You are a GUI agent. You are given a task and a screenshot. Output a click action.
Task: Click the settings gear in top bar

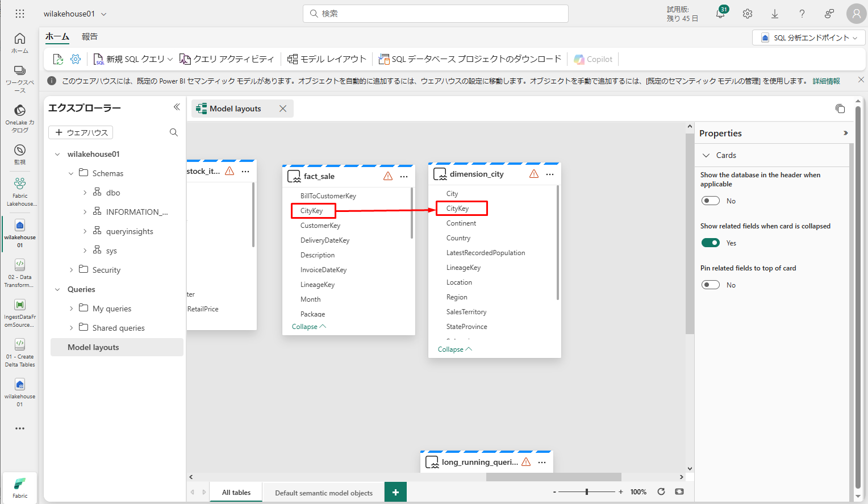(x=748, y=14)
